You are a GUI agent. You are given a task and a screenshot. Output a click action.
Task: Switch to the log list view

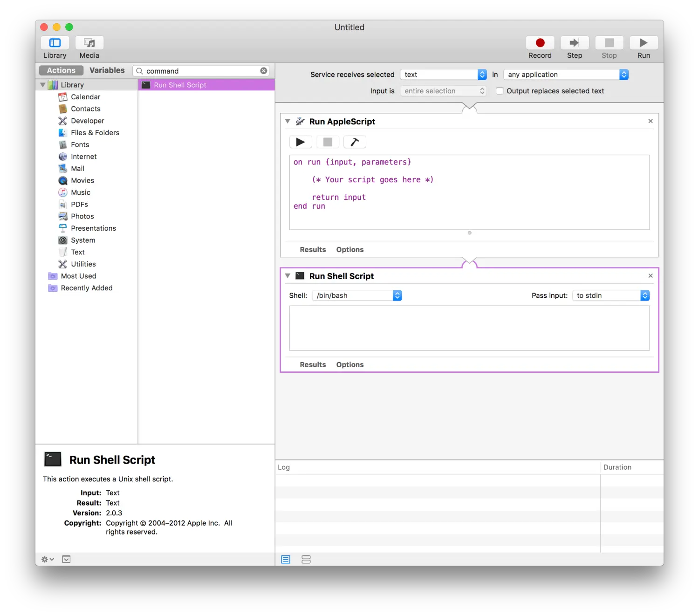click(x=286, y=559)
